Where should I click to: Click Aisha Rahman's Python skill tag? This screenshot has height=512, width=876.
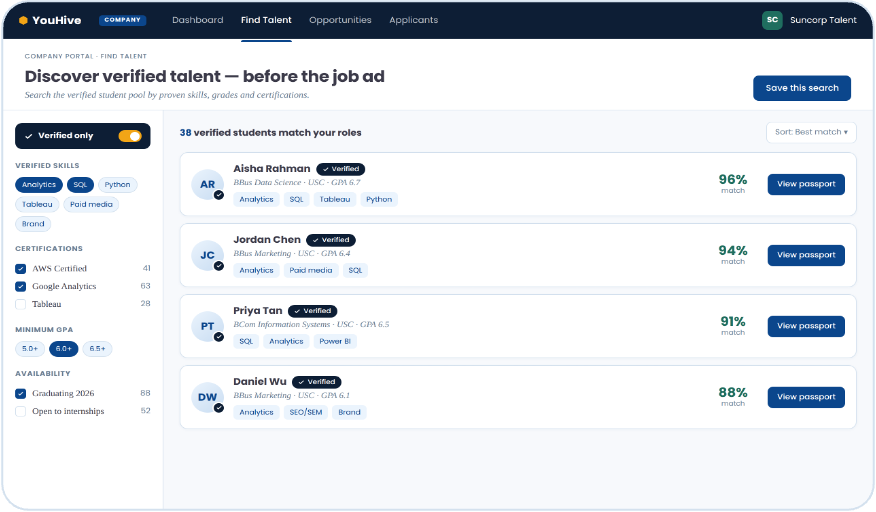(379, 200)
